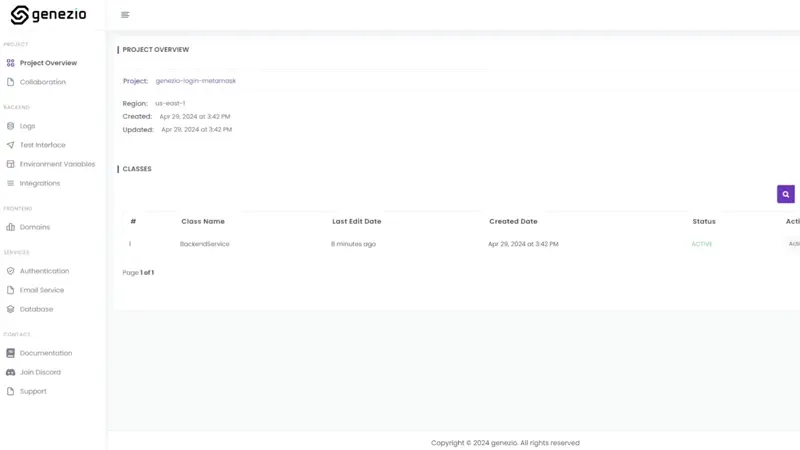
Task: Click the Created value in project overview
Action: 195,116
